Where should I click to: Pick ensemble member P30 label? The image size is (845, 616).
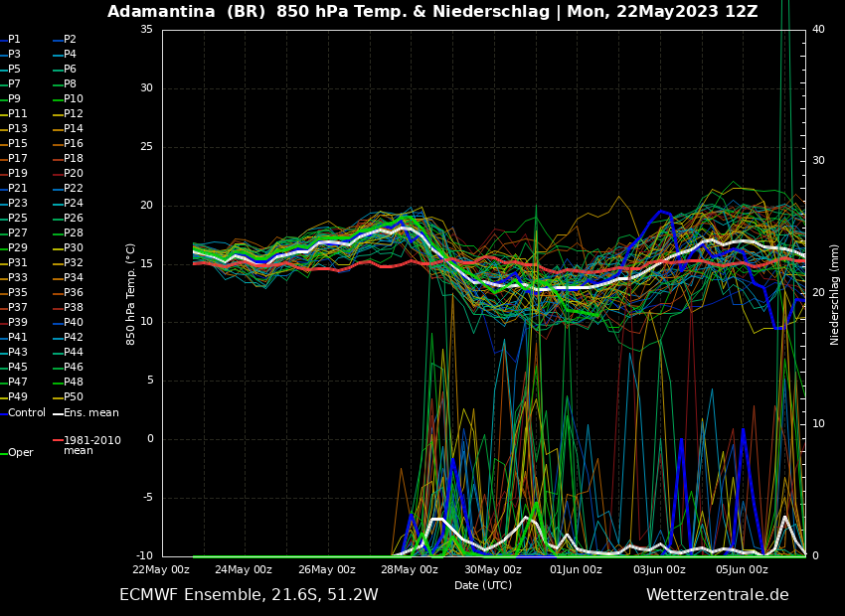(68, 247)
